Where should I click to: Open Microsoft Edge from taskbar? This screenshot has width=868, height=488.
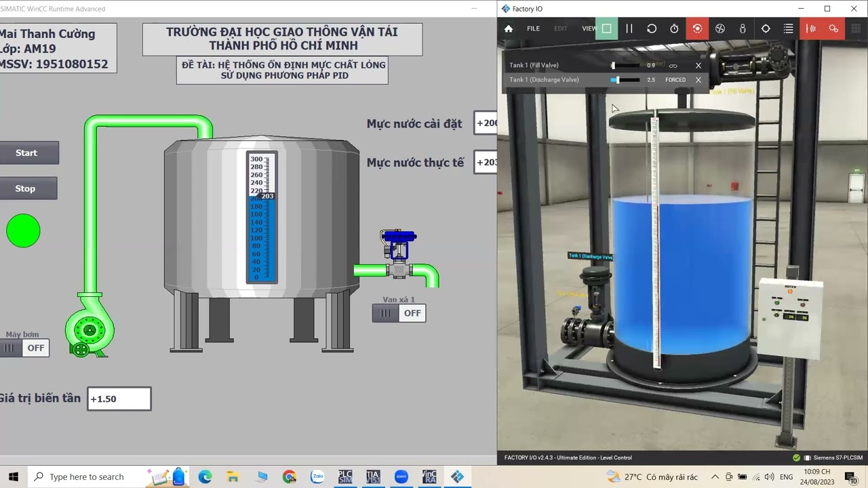point(205,476)
